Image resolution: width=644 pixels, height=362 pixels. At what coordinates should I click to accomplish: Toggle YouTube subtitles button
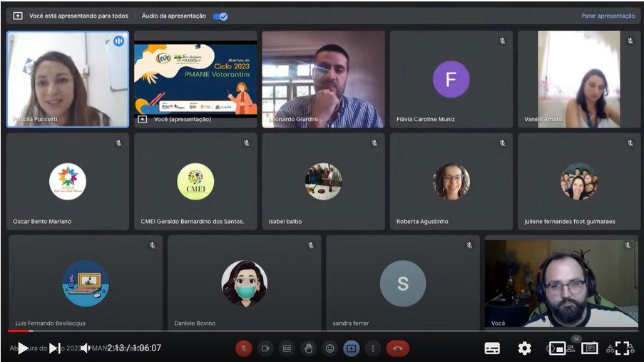tap(492, 348)
